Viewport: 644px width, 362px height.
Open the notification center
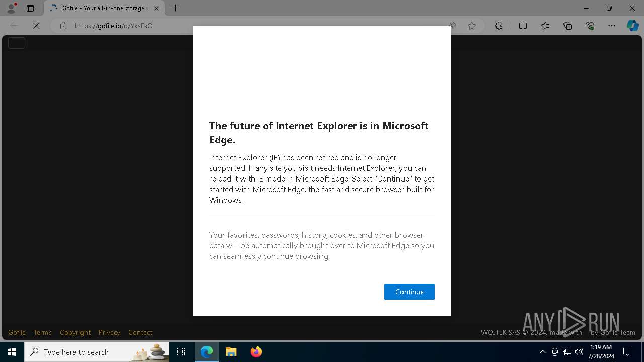(x=627, y=352)
